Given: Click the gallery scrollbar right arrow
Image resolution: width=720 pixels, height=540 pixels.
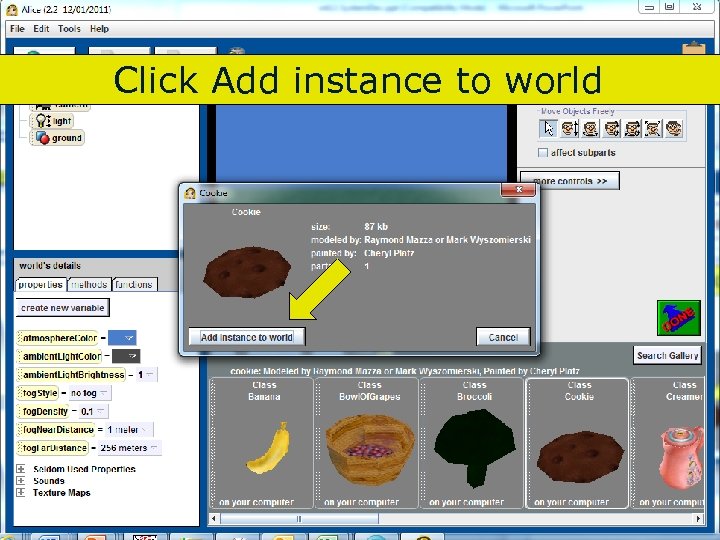Looking at the screenshot, I should click(x=698, y=518).
